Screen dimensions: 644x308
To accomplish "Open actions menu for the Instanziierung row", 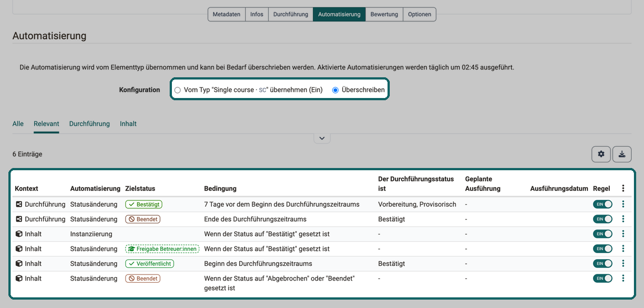I will pyautogui.click(x=623, y=234).
